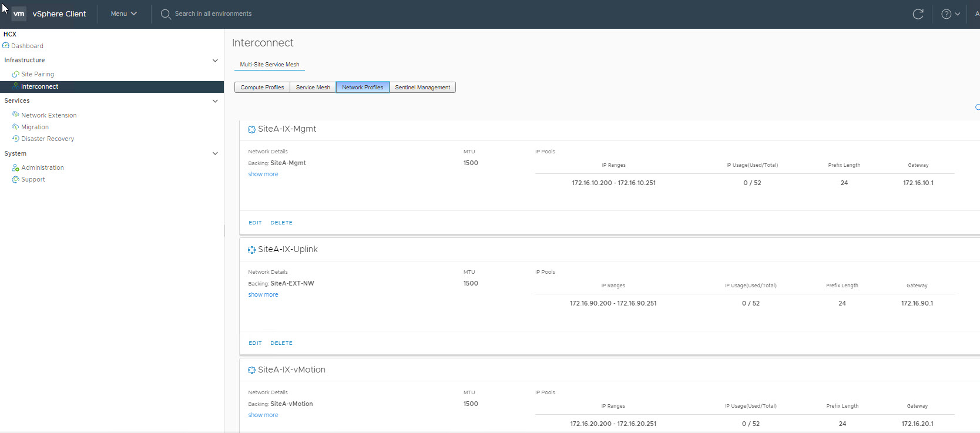This screenshot has width=980, height=433.
Task: Switch to the Compute Profiles tab
Action: tap(262, 88)
